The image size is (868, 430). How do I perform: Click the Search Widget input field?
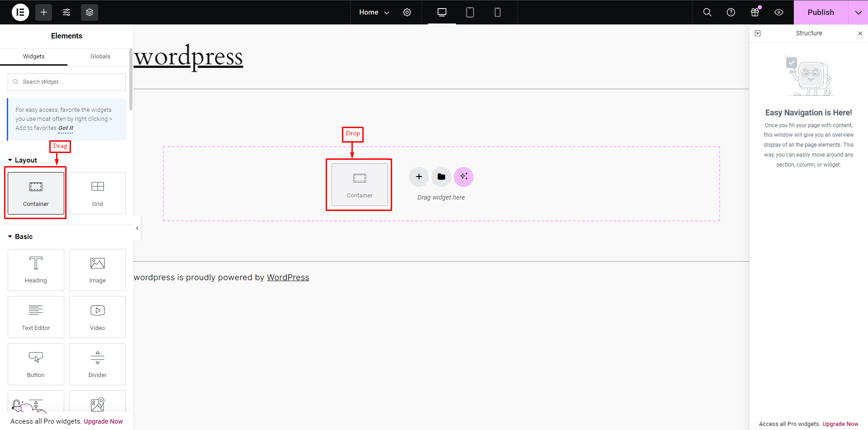point(67,82)
